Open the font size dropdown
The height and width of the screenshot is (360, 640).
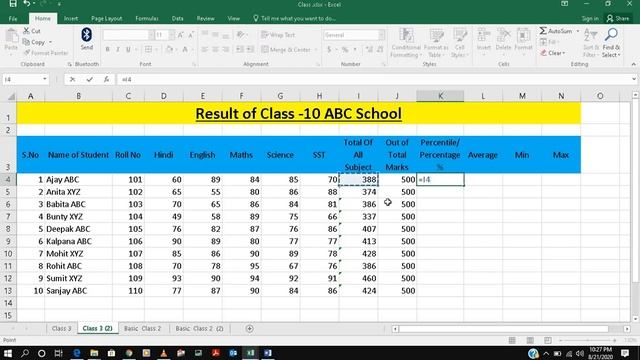pyautogui.click(x=171, y=35)
